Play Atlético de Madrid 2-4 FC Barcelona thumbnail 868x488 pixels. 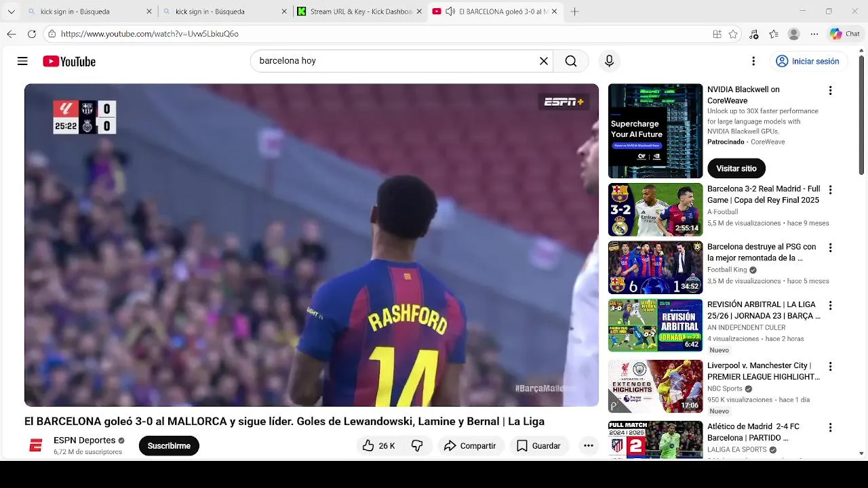coord(655,440)
